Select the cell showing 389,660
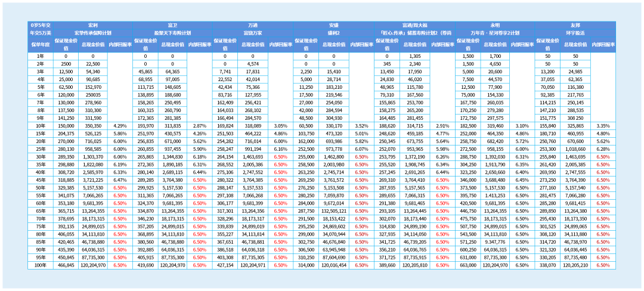 (386, 265)
